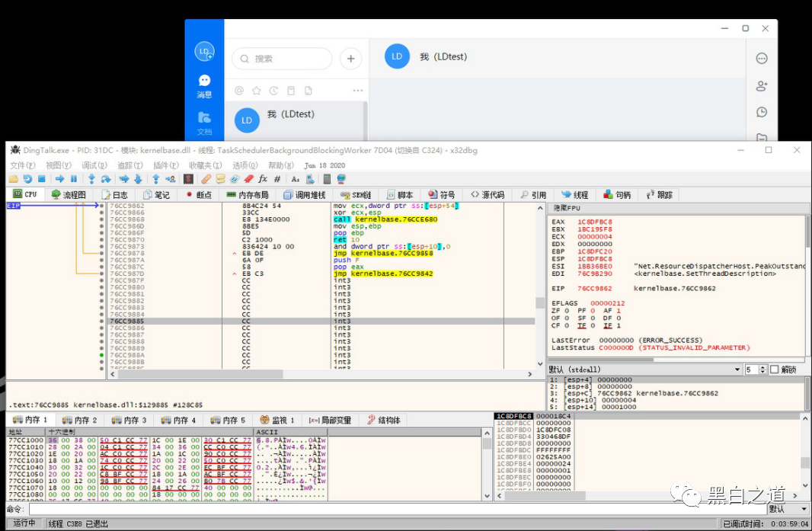Click the disassembly vertical scrollbar thumb

click(540, 302)
